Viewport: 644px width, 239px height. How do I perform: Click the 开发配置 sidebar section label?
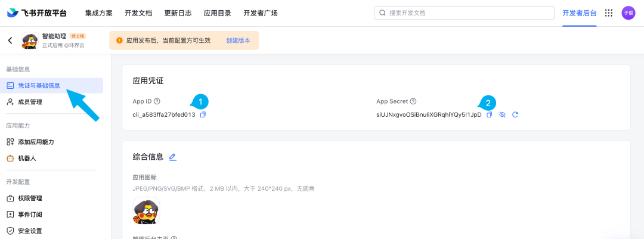18,182
